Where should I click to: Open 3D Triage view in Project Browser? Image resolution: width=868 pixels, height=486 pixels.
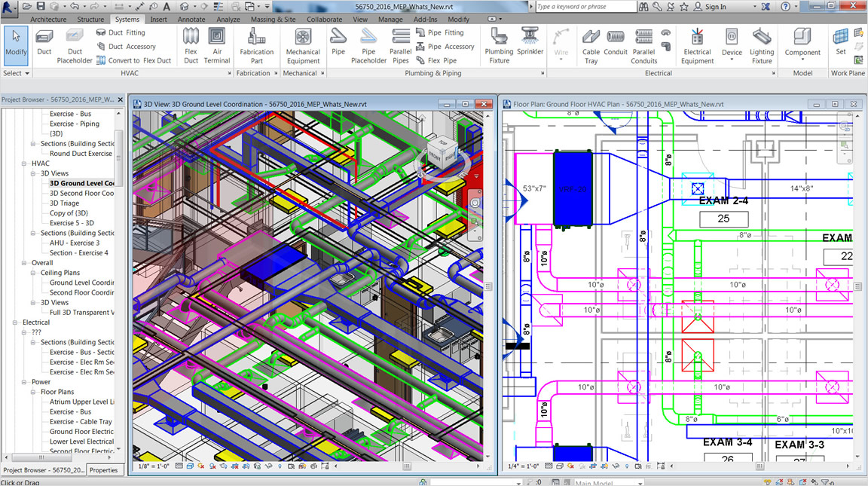(x=64, y=203)
